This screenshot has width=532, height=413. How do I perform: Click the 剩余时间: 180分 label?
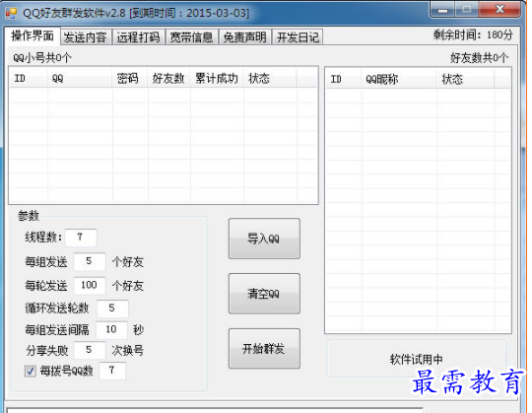(x=473, y=34)
